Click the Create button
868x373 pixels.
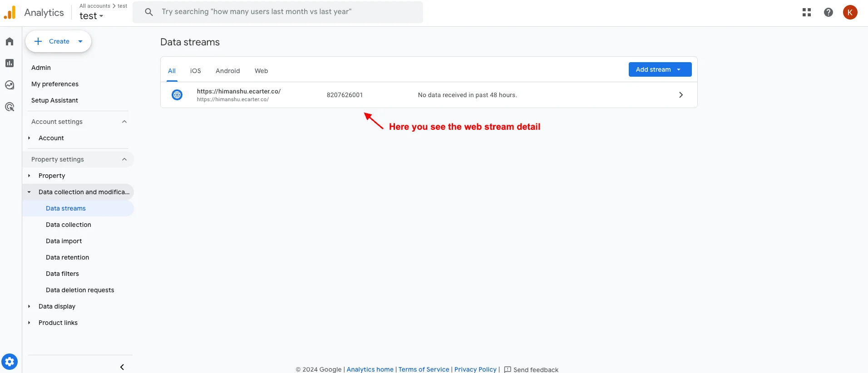tap(58, 41)
